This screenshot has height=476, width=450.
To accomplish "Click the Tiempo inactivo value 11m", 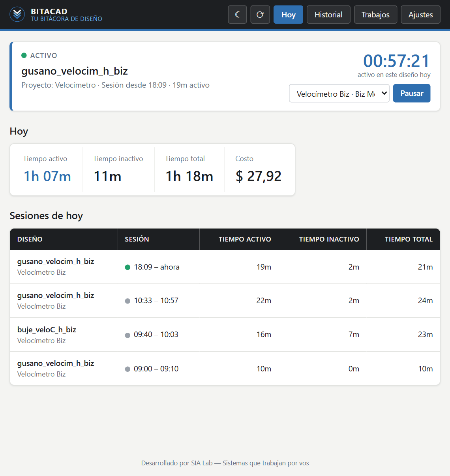I will pyautogui.click(x=107, y=176).
